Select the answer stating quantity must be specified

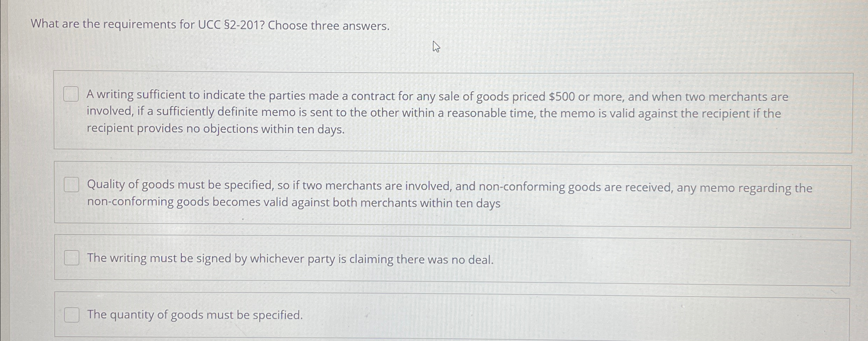click(71, 315)
